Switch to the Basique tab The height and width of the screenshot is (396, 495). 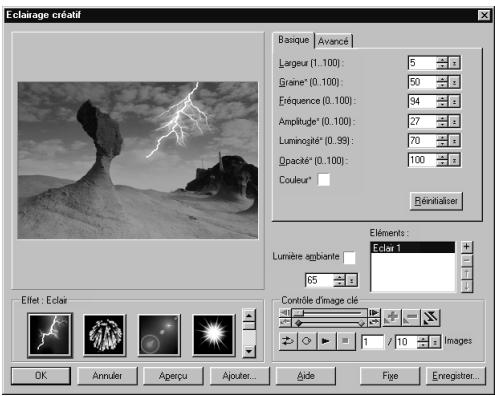(294, 40)
